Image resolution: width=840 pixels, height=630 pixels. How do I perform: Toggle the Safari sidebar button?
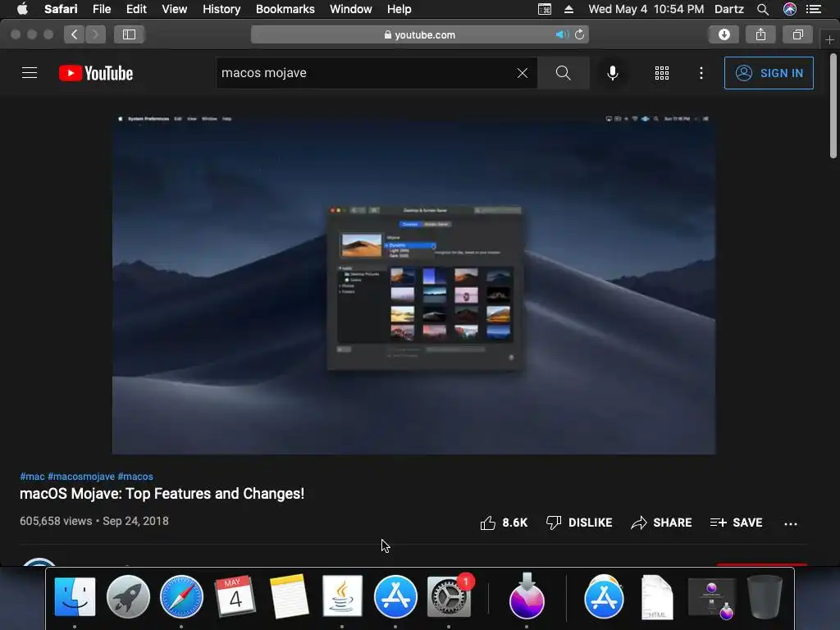coord(129,34)
